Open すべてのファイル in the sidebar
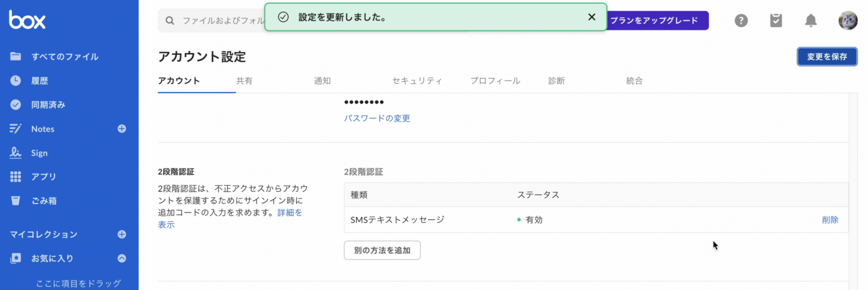The height and width of the screenshot is (290, 868). coord(64,57)
